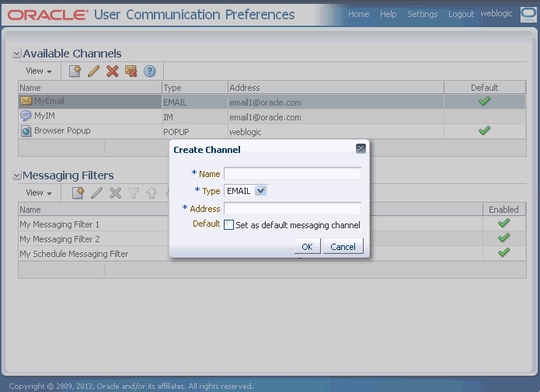Screen dimensions: 540x392
Task: Click the Edit pencil icon in Messaging Filters toolbar
Action: point(96,193)
